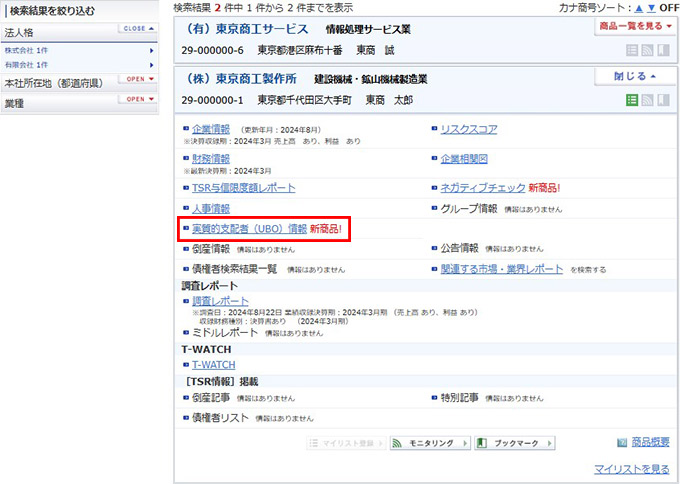Open the リスクスコア link

469,129
